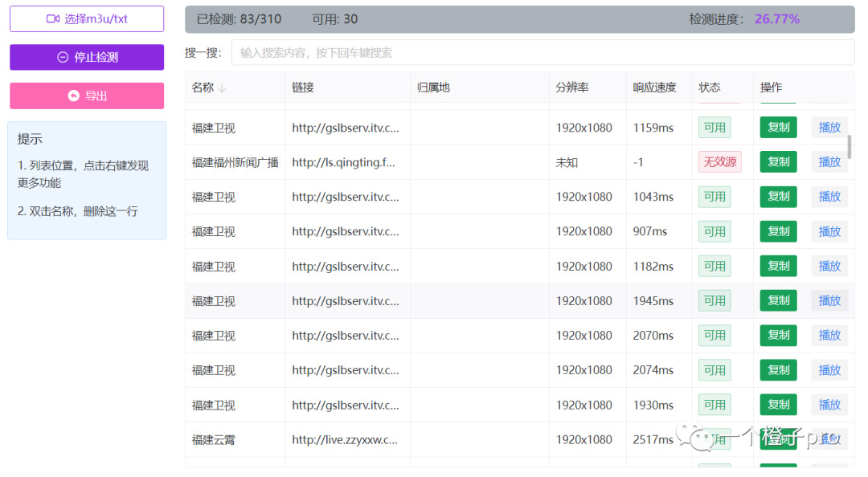Play the channel in the 2074ms row
Image resolution: width=868 pixels, height=477 pixels.
(x=829, y=370)
